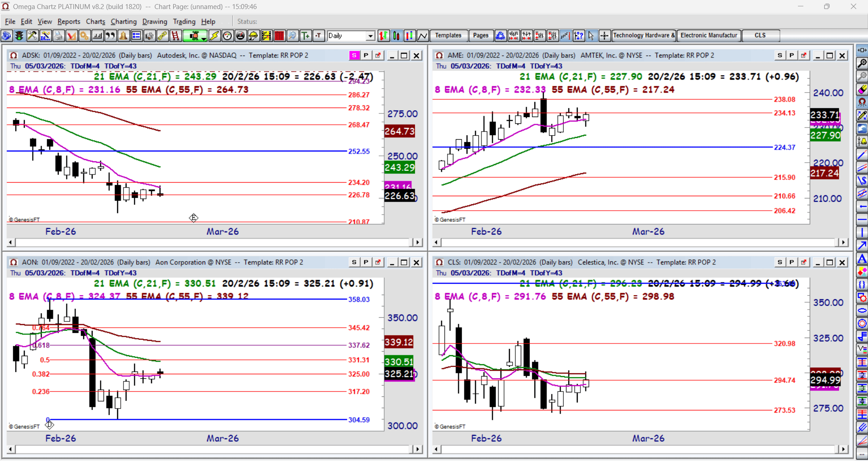This screenshot has height=461, width=868.
Task: Click the popout button on CLS chart
Action: point(804,262)
